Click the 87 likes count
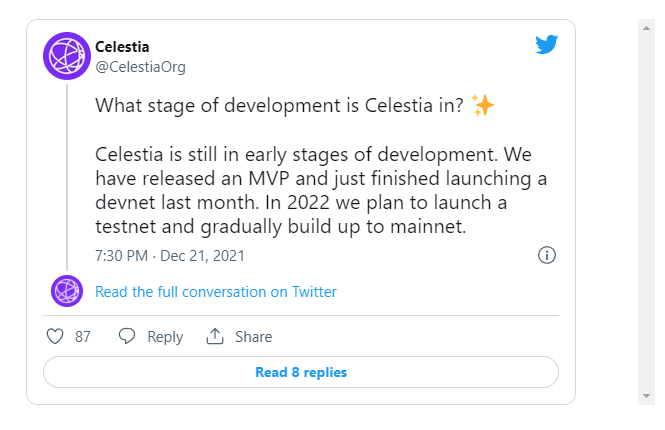This screenshot has width=665, height=430. 83,337
